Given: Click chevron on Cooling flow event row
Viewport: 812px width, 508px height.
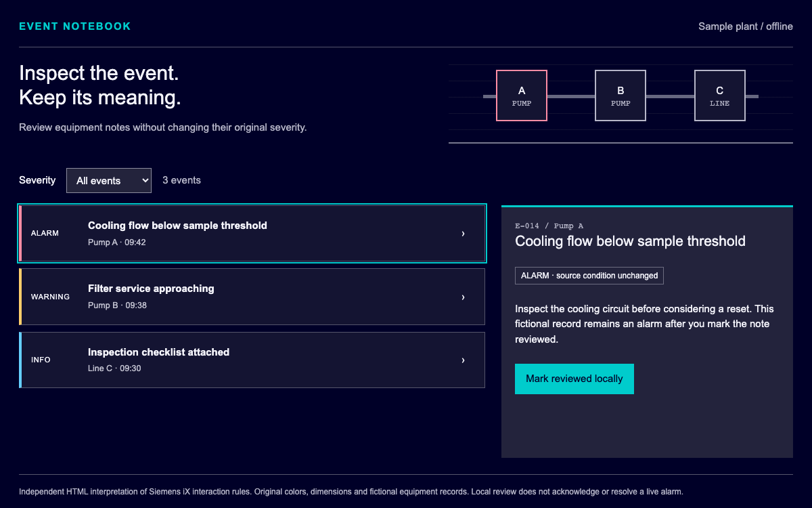Looking at the screenshot, I should pos(463,234).
